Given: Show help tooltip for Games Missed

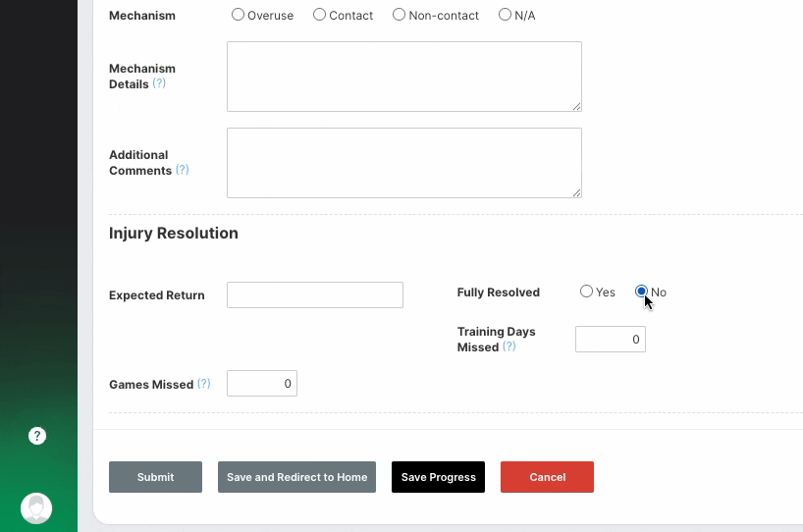Looking at the screenshot, I should [204, 384].
